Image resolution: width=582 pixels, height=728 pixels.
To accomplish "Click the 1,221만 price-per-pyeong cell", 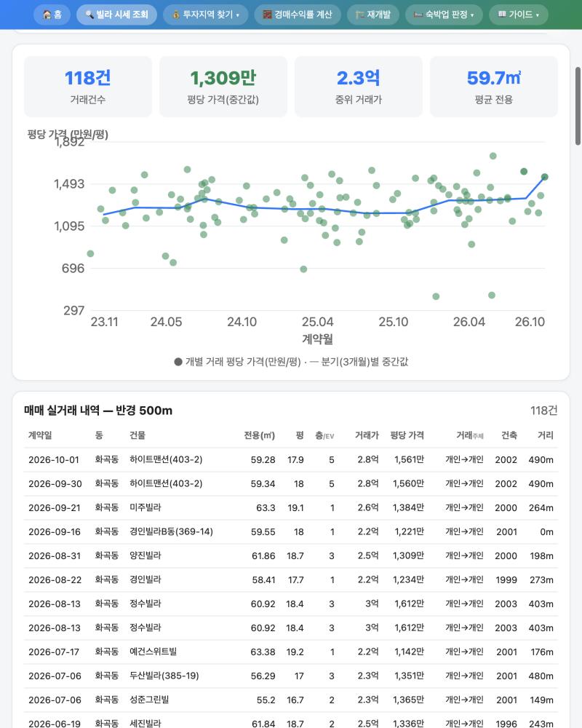I will pyautogui.click(x=410, y=531).
